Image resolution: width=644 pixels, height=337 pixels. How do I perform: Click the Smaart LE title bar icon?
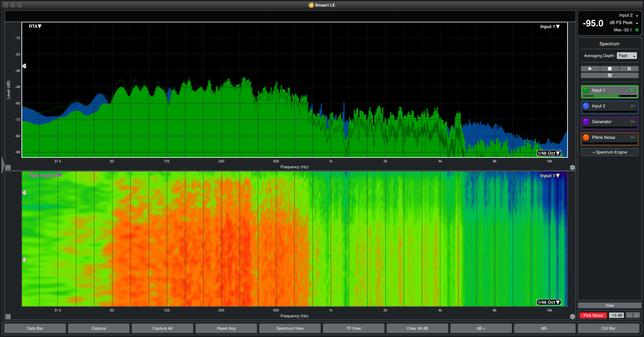(311, 5)
